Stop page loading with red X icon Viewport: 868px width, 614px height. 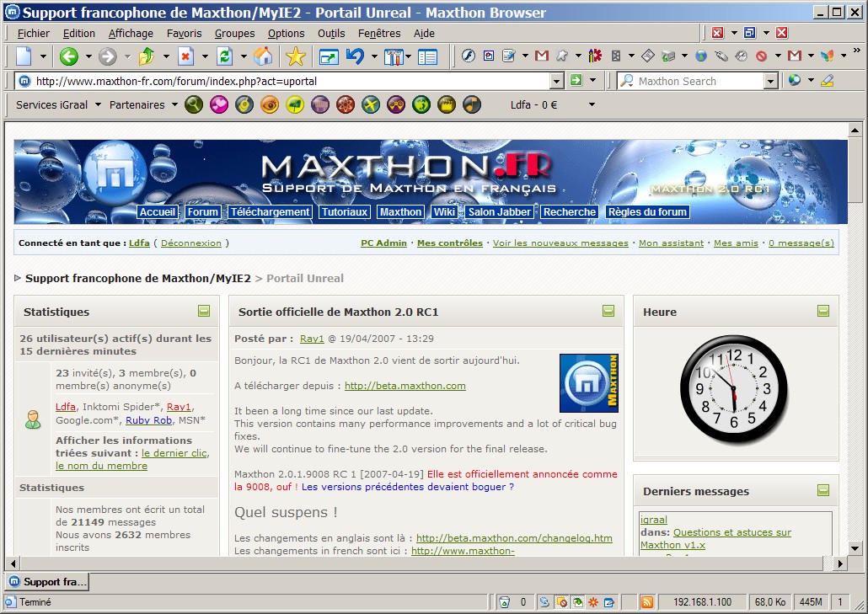pos(185,56)
